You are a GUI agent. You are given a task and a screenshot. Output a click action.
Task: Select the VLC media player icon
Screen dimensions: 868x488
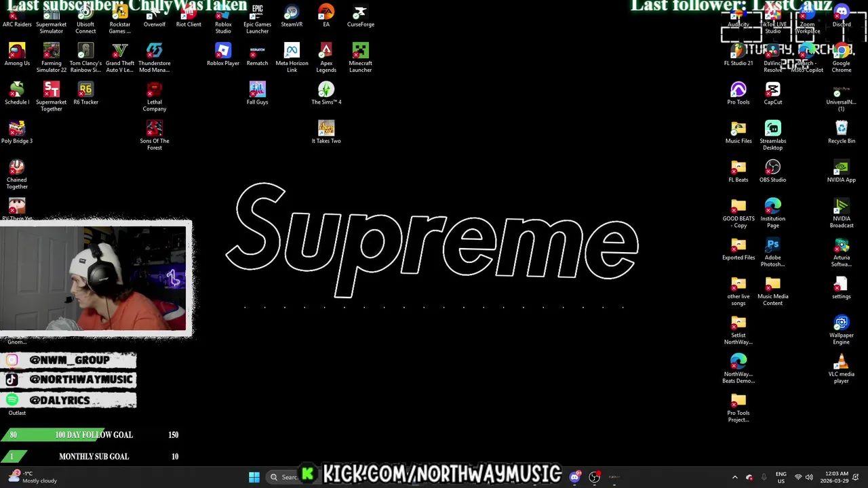pyautogui.click(x=842, y=369)
